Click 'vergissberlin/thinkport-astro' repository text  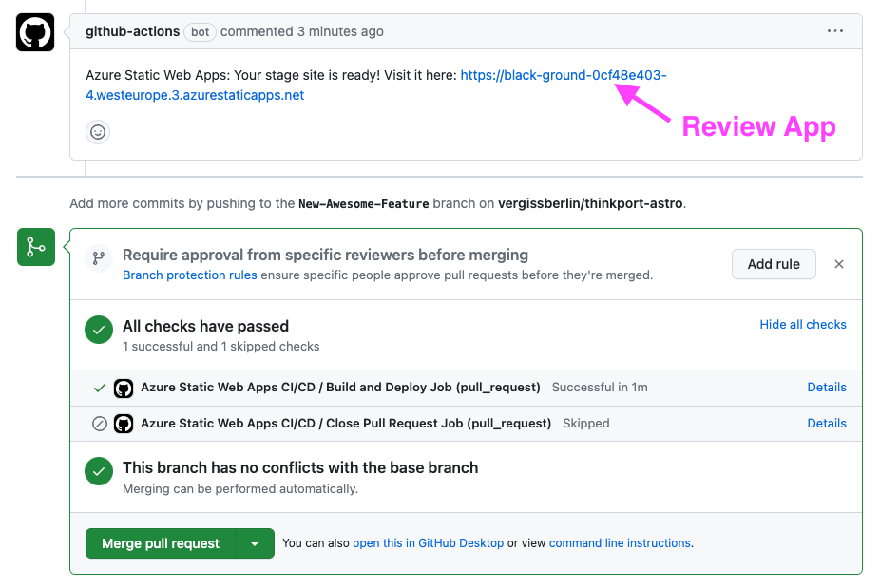tap(590, 203)
